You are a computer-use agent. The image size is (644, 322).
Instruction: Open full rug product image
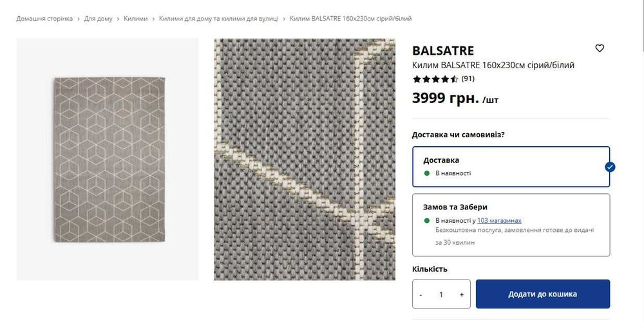pos(108,159)
